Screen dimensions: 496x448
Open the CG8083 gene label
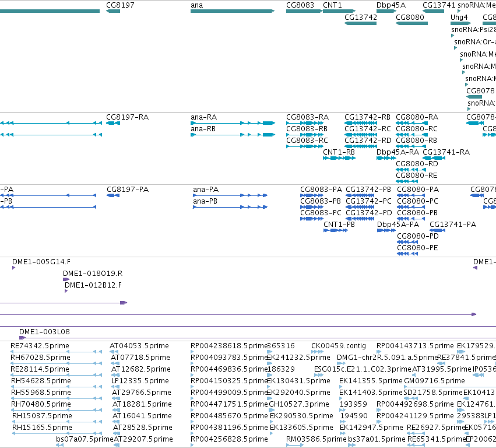(x=300, y=5)
